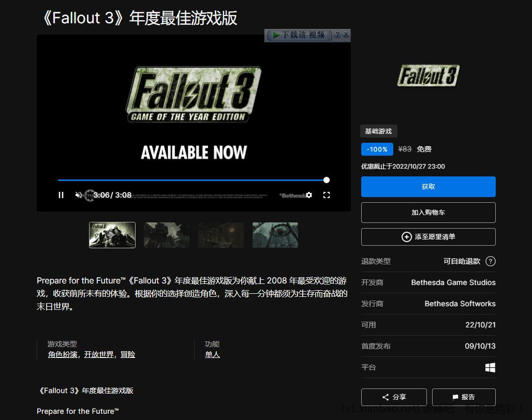The image size is (532, 420).
Task: Click the blue 获取 button
Action: pos(428,187)
